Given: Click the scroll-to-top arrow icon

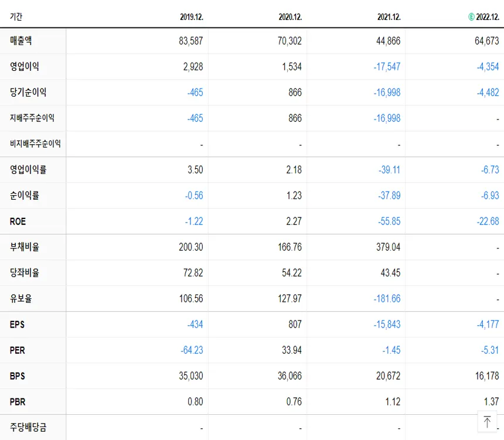Looking at the screenshot, I should coord(488,421).
